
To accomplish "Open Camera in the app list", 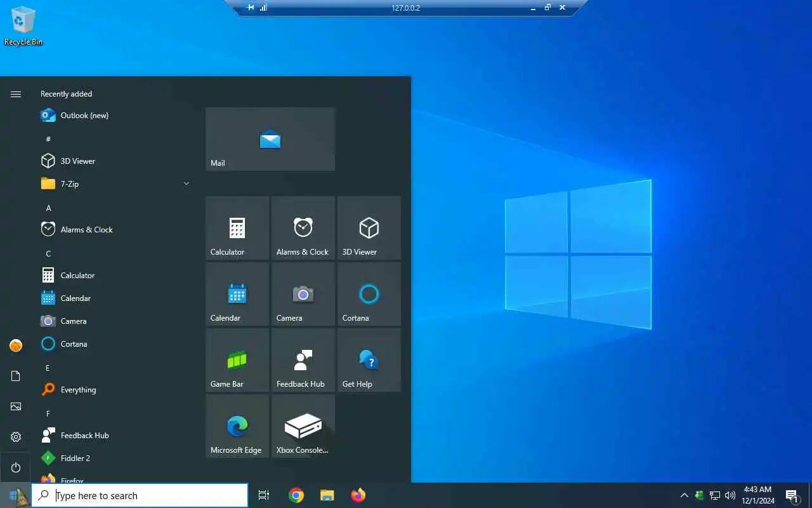I will (x=114, y=321).
